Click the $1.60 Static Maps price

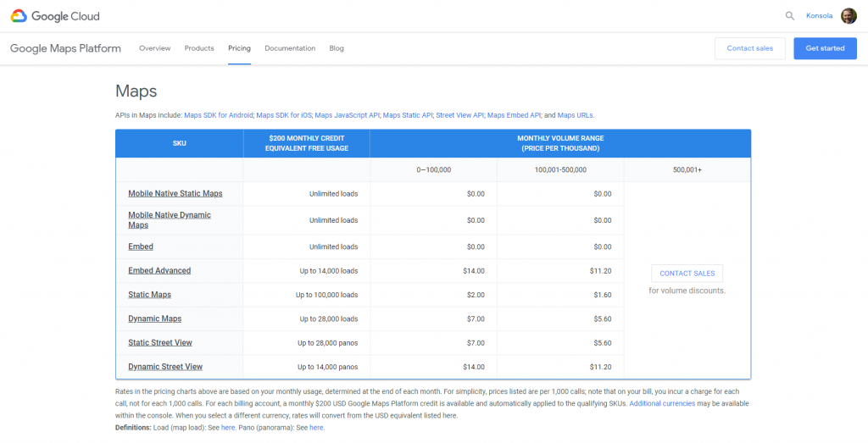tap(603, 295)
